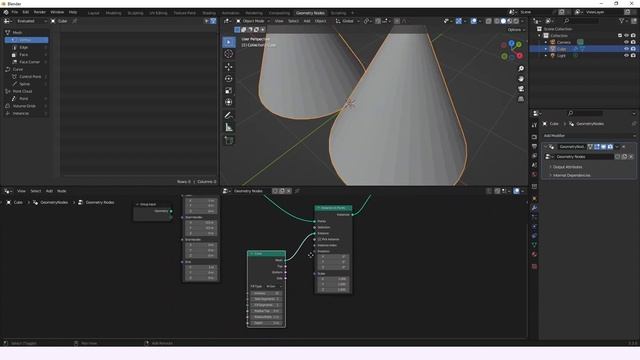Expand the Internal Dependencies panel
This screenshot has width=640, height=360.
[571, 175]
